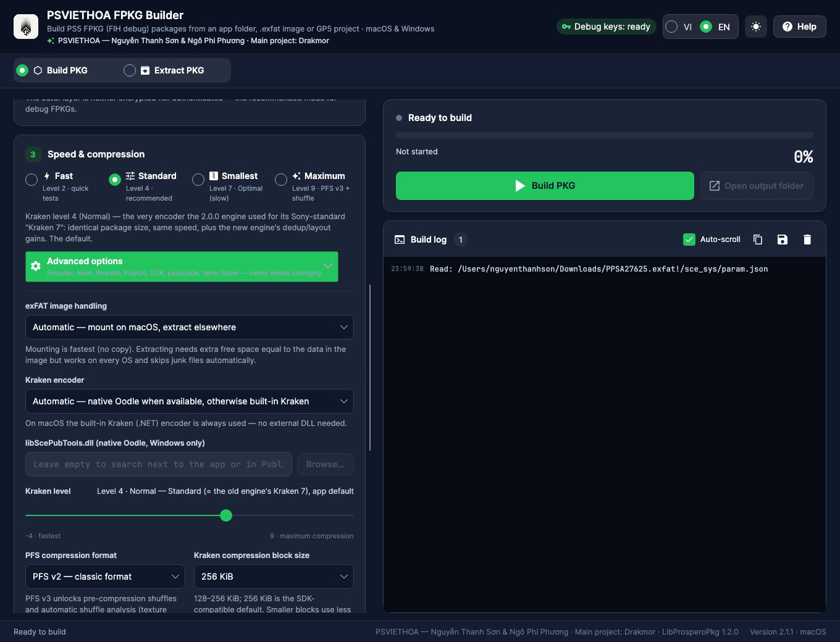Select the Standard compression radio button
The width and height of the screenshot is (840, 642).
(115, 180)
